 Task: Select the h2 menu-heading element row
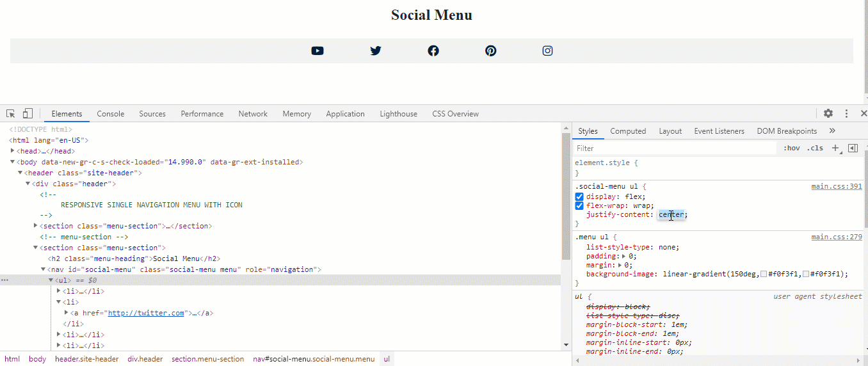click(x=134, y=259)
